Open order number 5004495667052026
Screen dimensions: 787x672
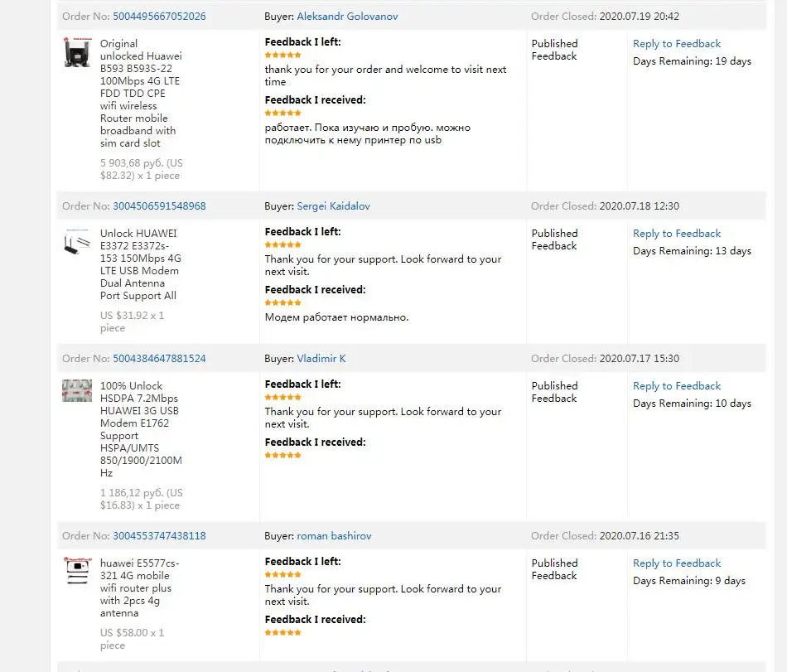[x=159, y=17]
